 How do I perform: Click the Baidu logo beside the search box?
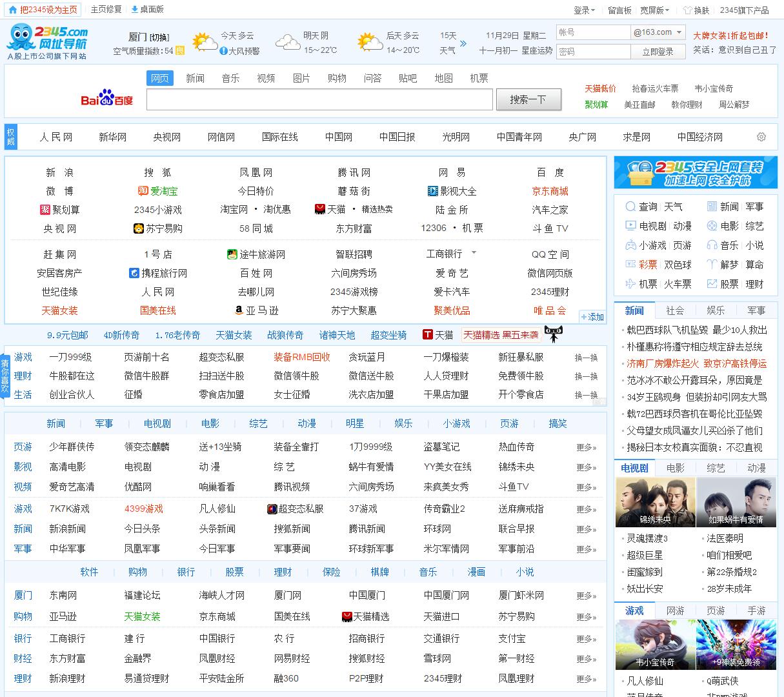[106, 99]
